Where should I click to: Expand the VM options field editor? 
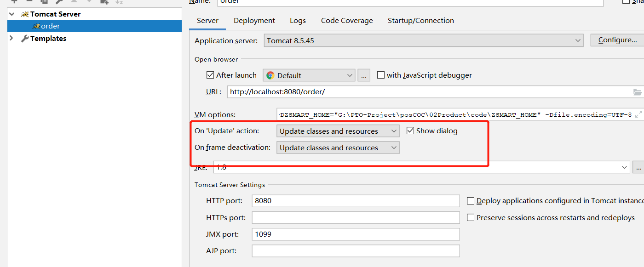[638, 114]
